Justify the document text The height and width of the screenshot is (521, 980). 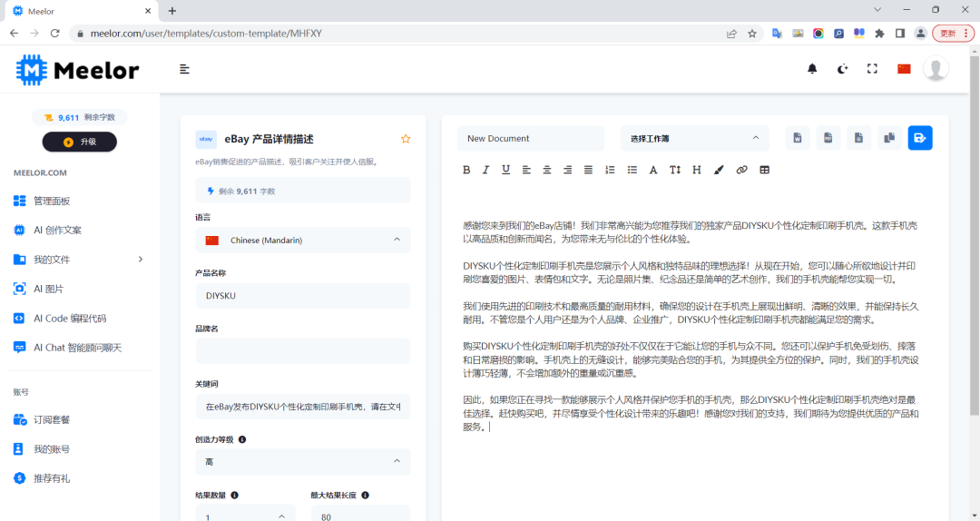(x=588, y=170)
